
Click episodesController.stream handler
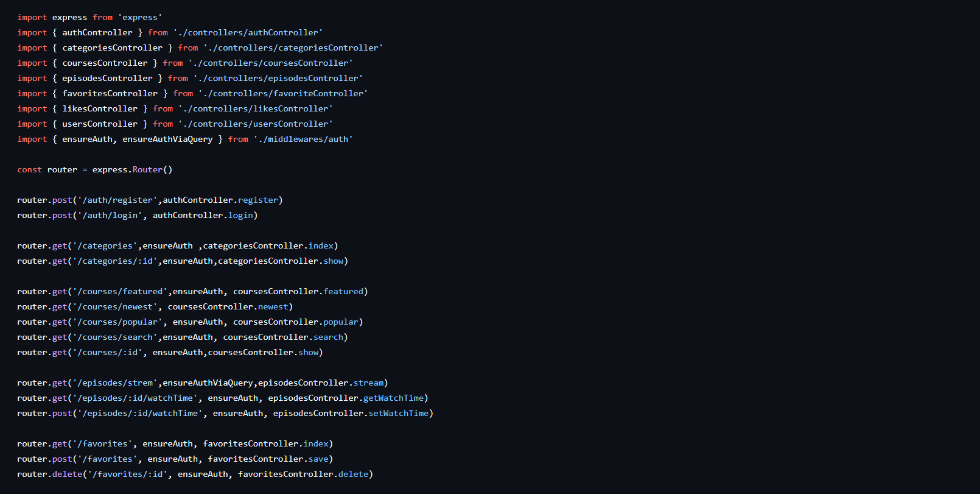[321, 383]
